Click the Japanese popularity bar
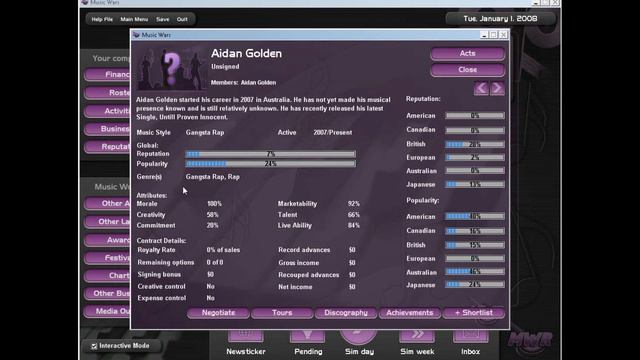The image size is (640, 360). coord(475,284)
